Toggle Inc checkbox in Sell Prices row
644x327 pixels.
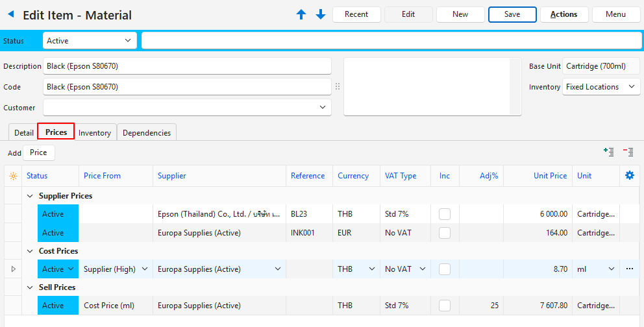[x=445, y=306]
